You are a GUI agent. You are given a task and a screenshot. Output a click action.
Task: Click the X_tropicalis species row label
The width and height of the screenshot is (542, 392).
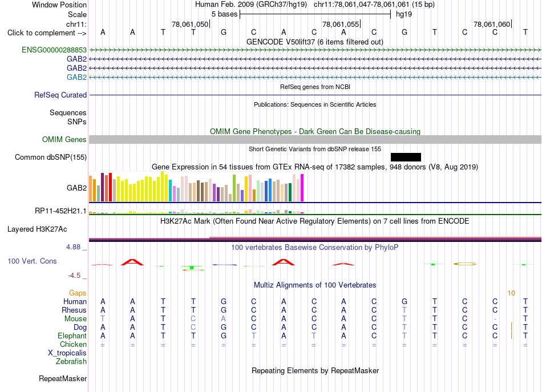pos(67,353)
